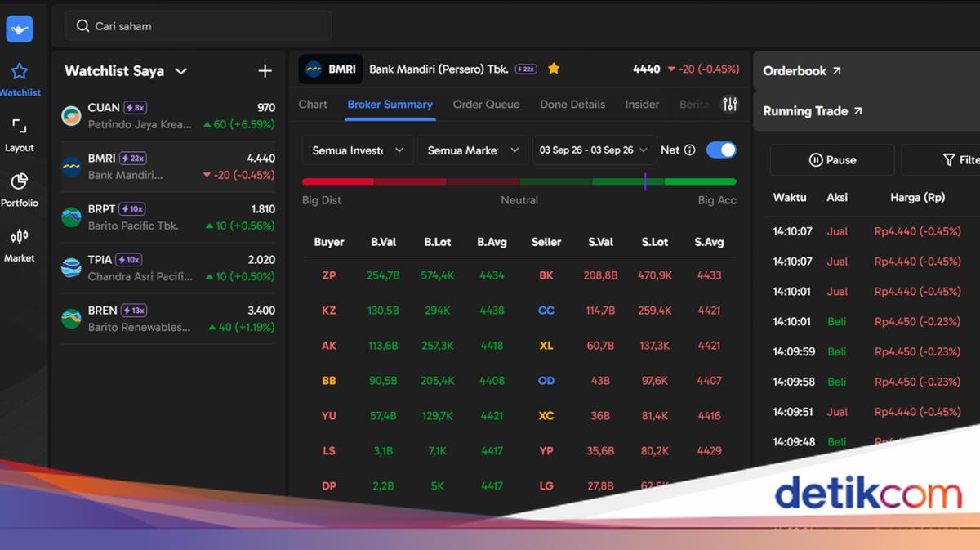Viewport: 980px width, 550px height.
Task: Click seller broker code BK
Action: [546, 275]
